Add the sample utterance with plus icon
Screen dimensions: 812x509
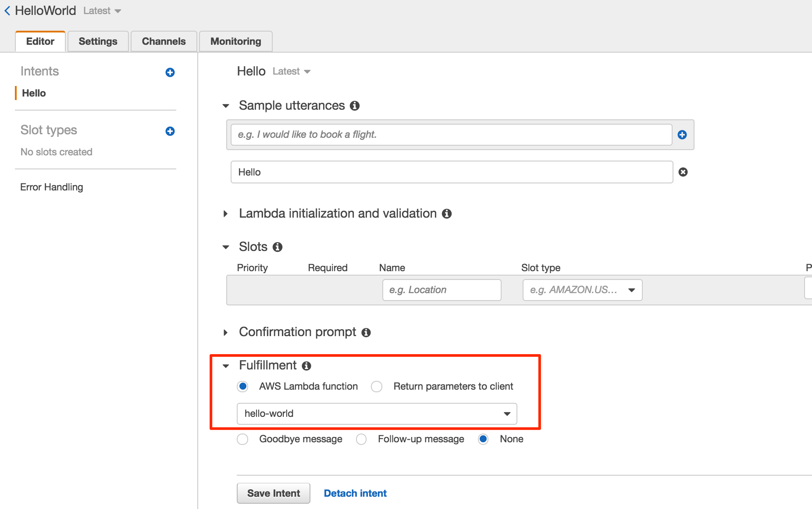(x=682, y=135)
